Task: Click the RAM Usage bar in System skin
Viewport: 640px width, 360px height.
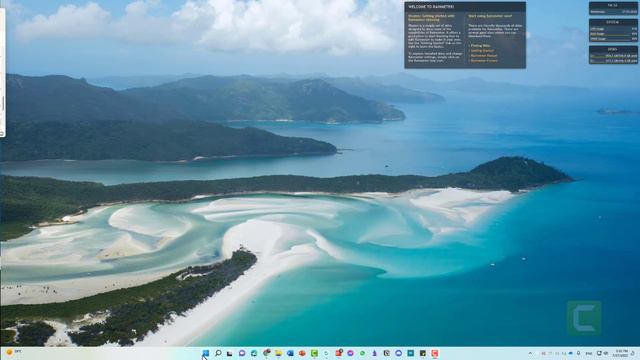Action: (x=613, y=34)
